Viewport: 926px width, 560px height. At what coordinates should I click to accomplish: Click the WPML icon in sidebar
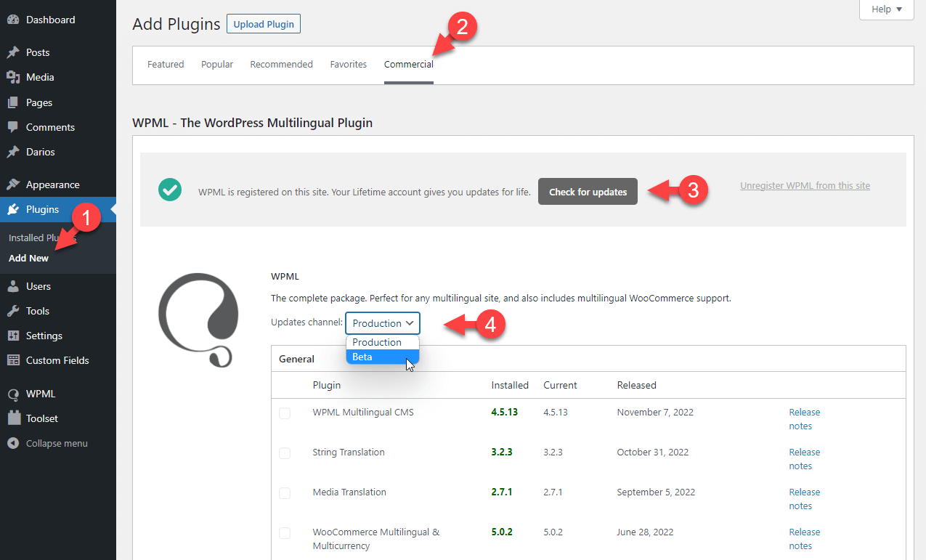tap(13, 394)
